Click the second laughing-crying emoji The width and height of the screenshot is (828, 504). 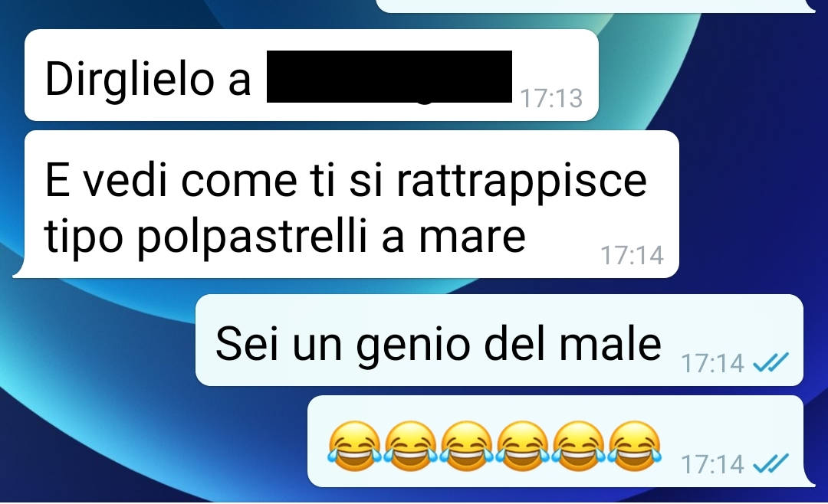tap(410, 446)
